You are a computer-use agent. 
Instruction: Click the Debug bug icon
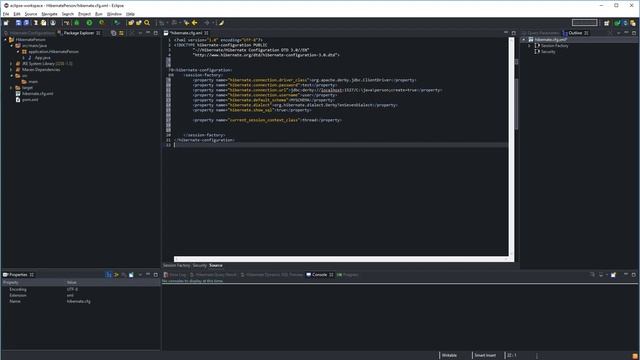point(77,23)
